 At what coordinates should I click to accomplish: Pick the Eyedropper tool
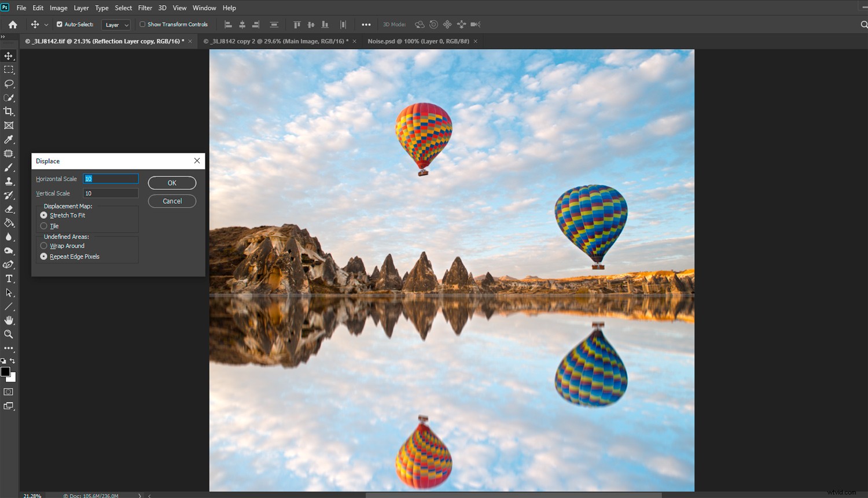[x=9, y=139]
